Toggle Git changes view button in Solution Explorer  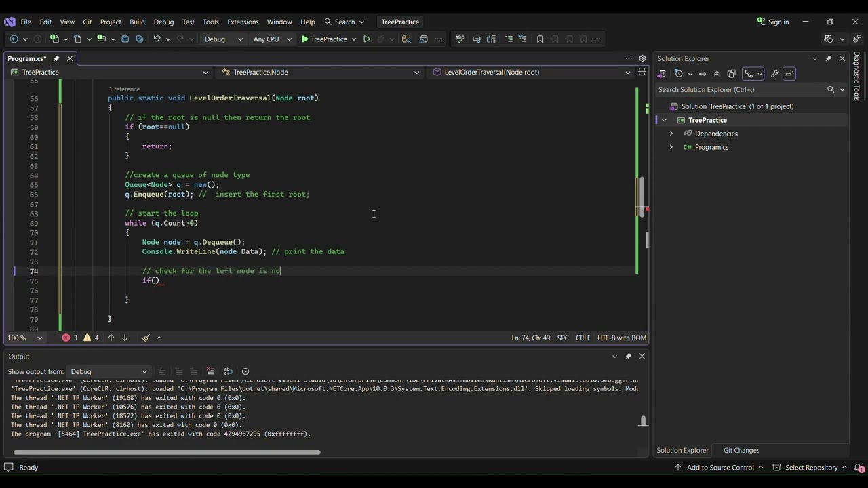point(749,74)
